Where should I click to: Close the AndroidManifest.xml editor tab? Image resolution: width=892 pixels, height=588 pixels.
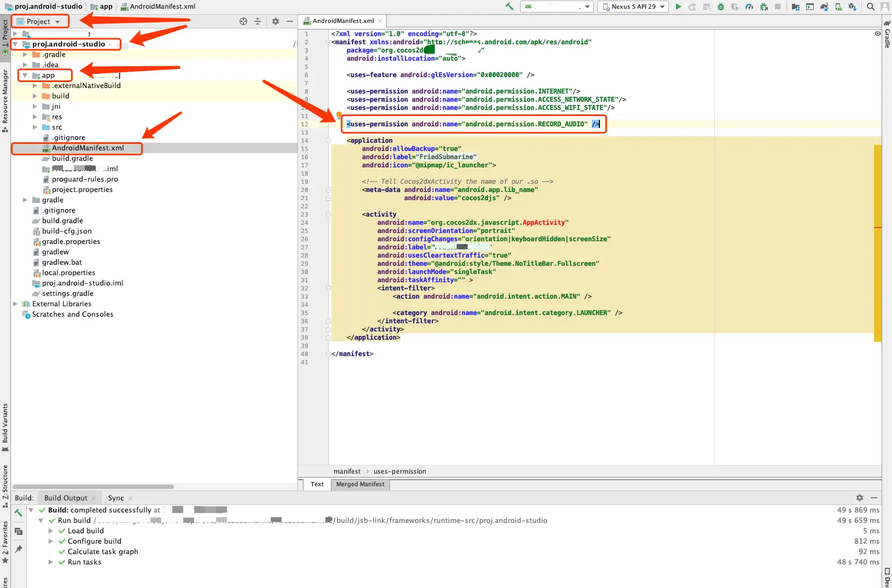pos(380,21)
